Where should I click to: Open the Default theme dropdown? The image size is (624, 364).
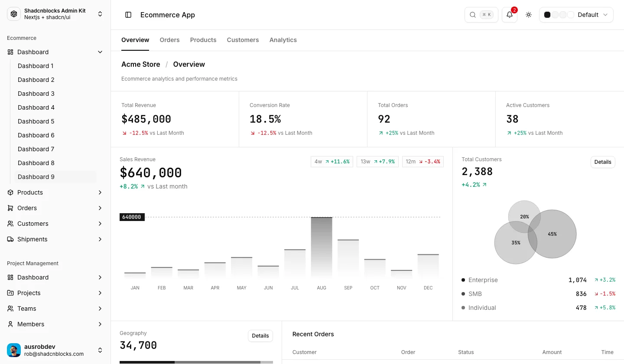576,15
